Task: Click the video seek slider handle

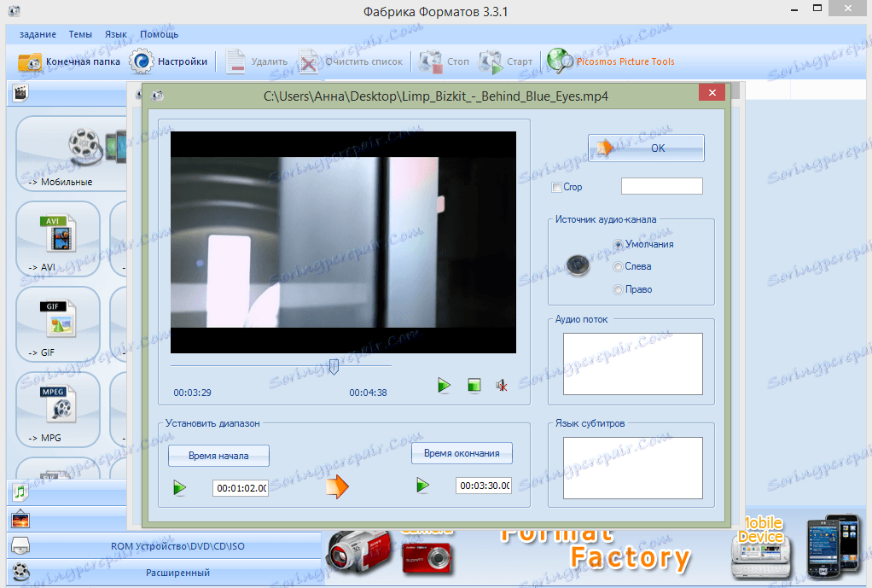Action: [x=334, y=367]
